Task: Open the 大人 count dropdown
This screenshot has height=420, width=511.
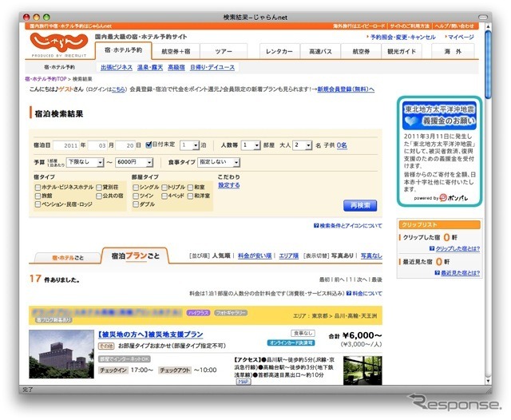Action: [x=303, y=145]
